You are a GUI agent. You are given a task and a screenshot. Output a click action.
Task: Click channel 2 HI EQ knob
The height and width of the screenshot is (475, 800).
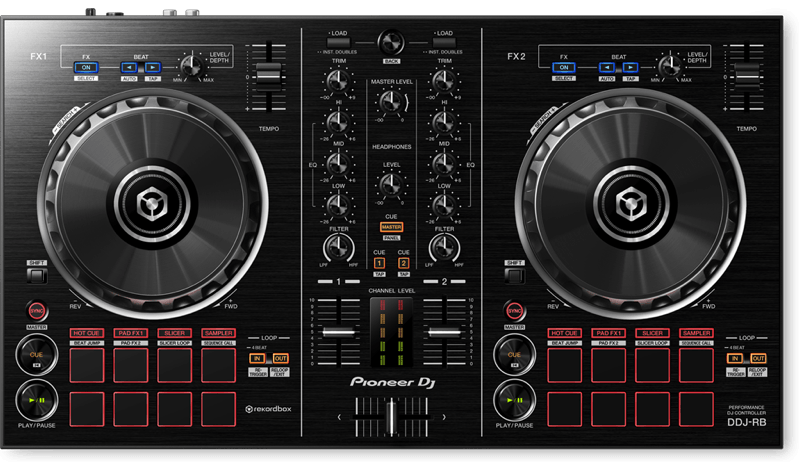[444, 122]
